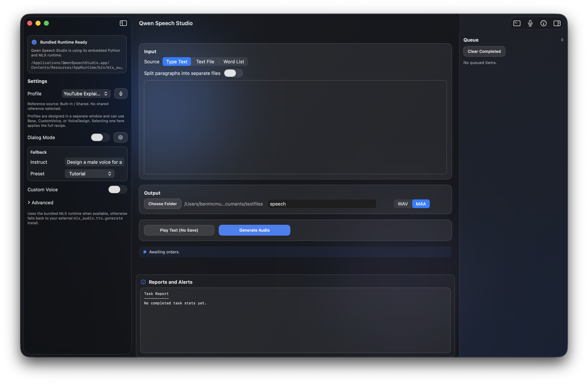The image size is (588, 384).
Task: Click into the main text input area
Action: tap(295, 127)
